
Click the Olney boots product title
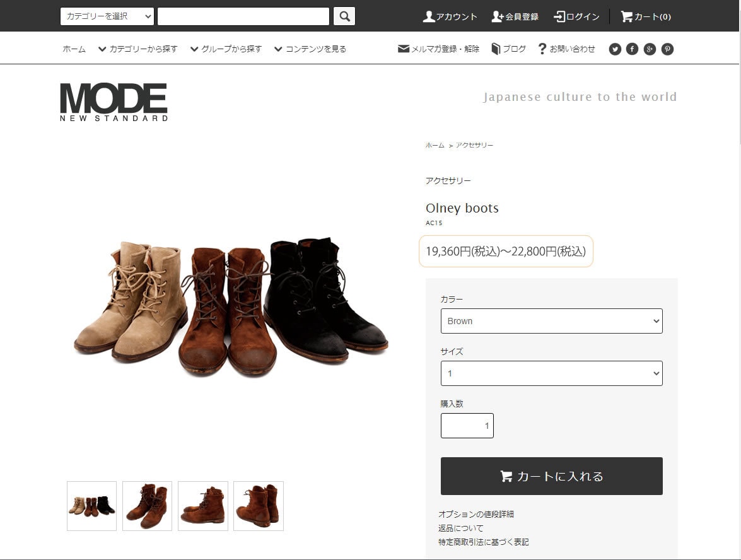pyautogui.click(x=462, y=208)
